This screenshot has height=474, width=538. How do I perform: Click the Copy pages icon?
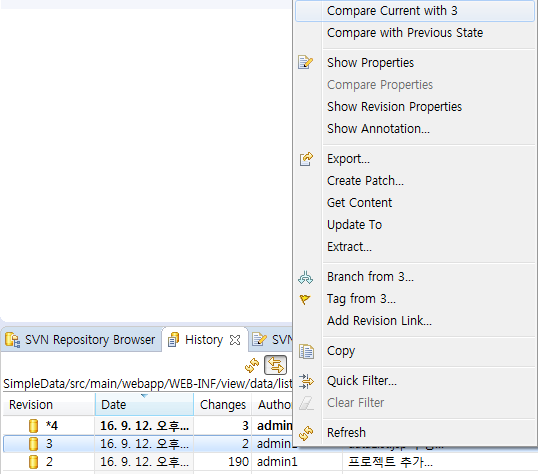306,351
